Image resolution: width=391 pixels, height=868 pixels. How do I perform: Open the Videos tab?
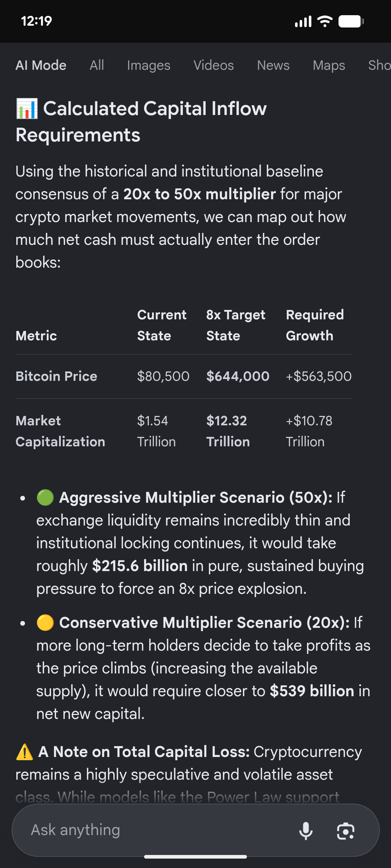[214, 65]
